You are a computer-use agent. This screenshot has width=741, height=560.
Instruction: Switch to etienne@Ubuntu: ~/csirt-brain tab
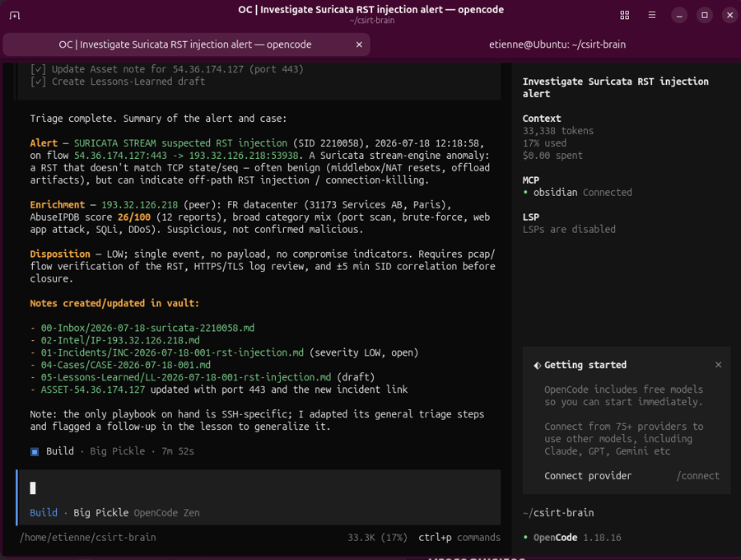tap(557, 44)
